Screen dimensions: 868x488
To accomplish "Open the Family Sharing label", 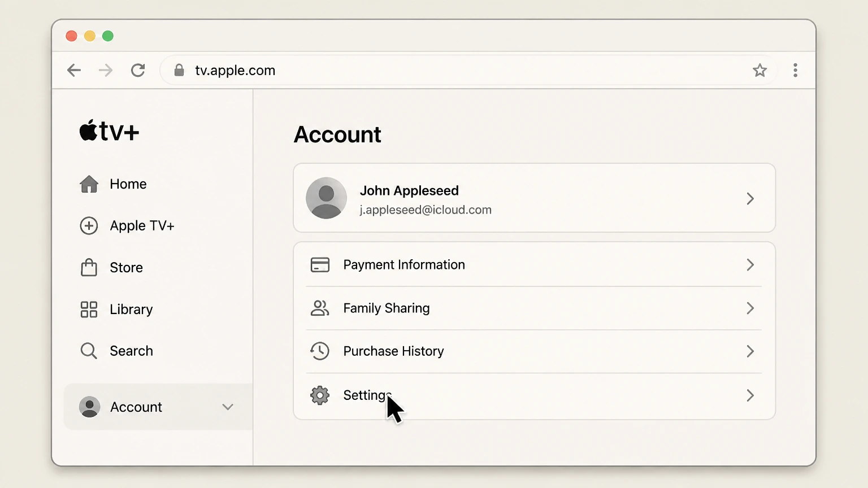I will (387, 308).
